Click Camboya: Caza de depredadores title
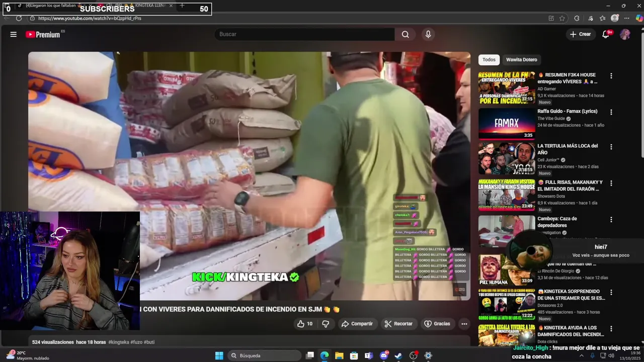The image size is (644, 362). (x=557, y=222)
